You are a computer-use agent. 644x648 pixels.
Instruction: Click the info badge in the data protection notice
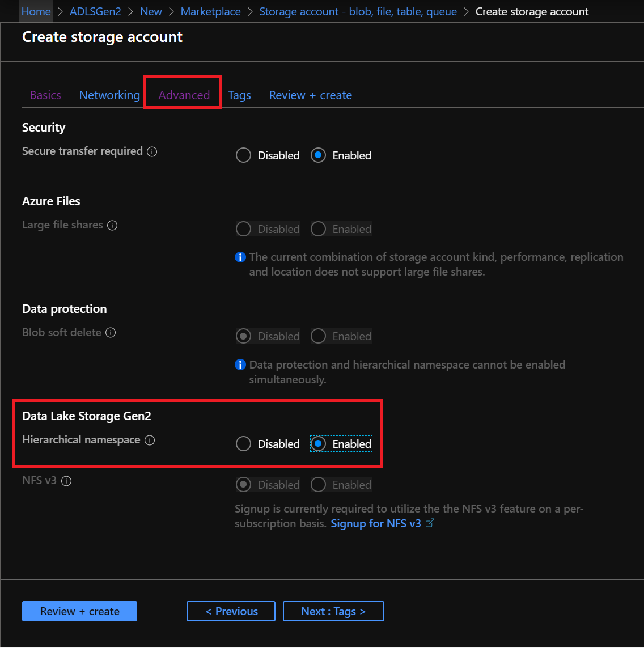[x=240, y=365]
